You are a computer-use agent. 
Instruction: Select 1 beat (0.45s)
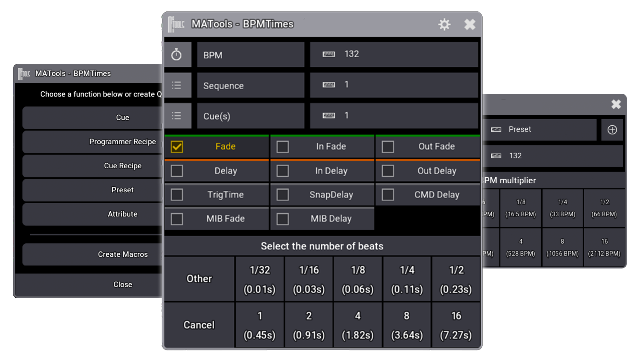(260, 325)
